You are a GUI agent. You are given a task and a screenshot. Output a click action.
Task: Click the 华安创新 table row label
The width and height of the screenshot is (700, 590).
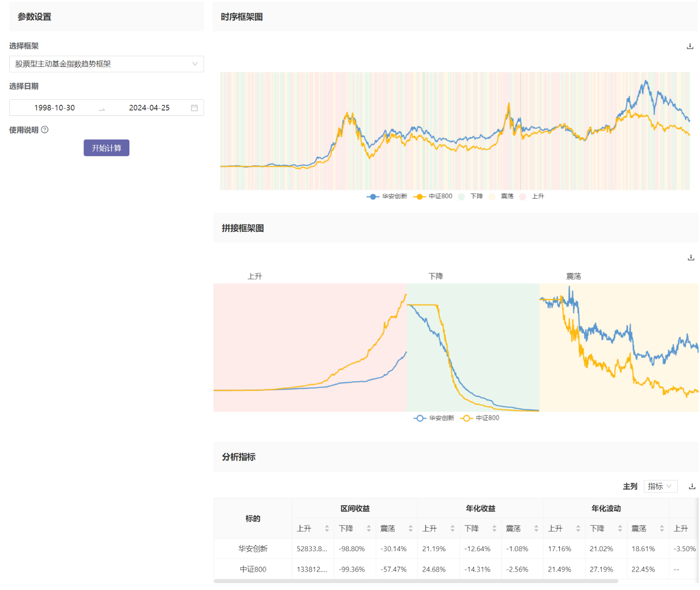tap(253, 549)
